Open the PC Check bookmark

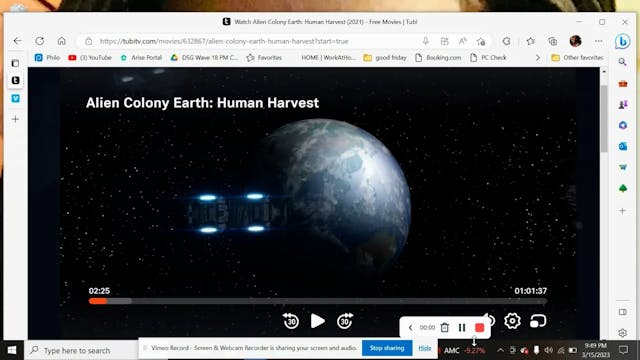488,58
